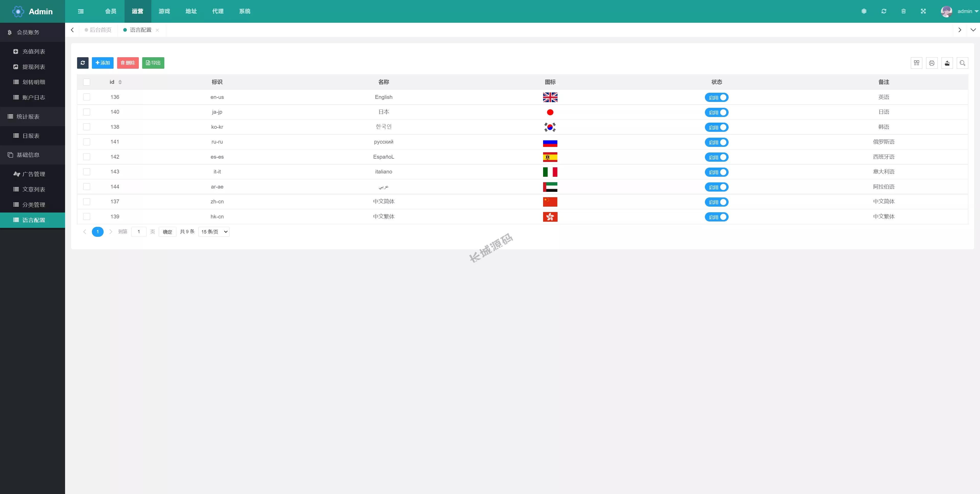Click the header trash cache icon

tap(903, 11)
